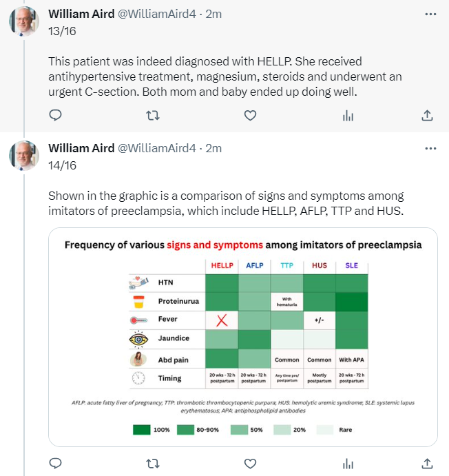Open William Aird's avatar on 14/16 tweet

pyautogui.click(x=24, y=155)
